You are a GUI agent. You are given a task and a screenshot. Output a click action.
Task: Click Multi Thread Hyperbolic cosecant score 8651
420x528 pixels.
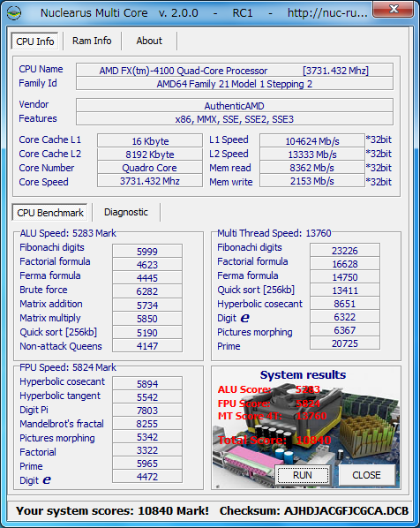coord(345,304)
